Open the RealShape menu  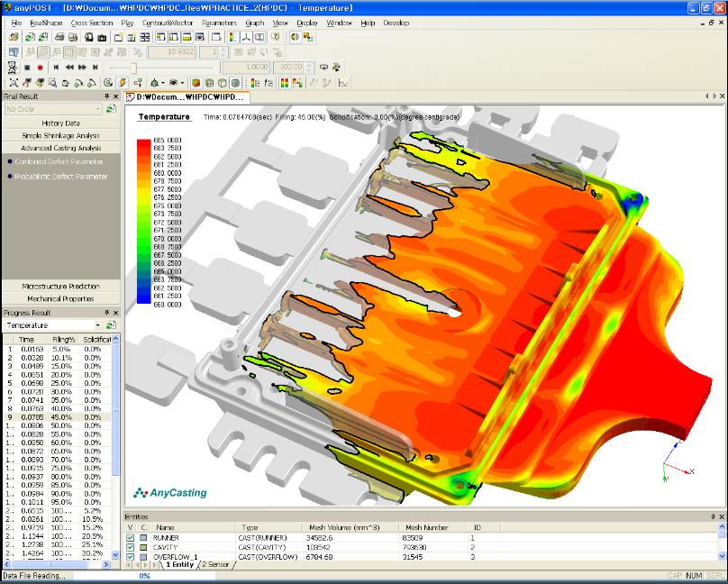[x=46, y=23]
